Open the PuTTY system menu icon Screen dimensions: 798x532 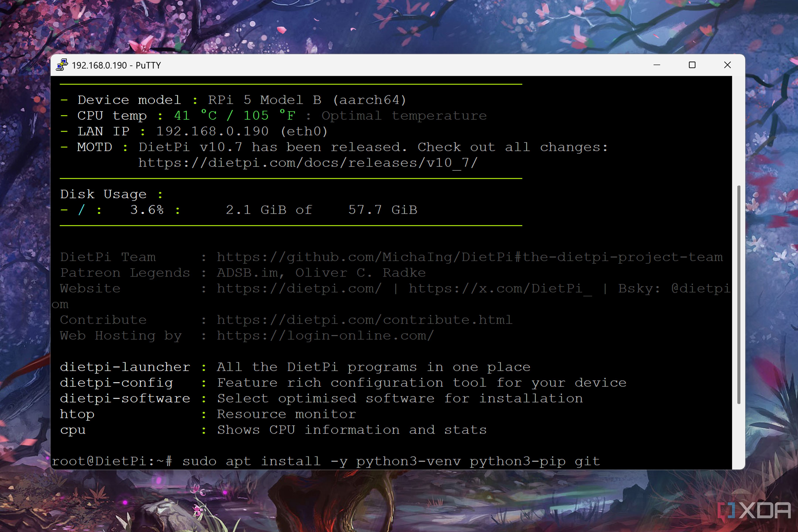pos(62,65)
